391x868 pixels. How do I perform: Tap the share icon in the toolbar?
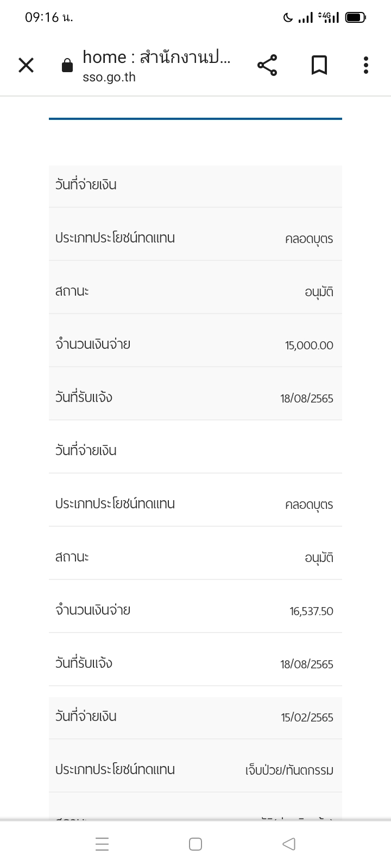267,66
